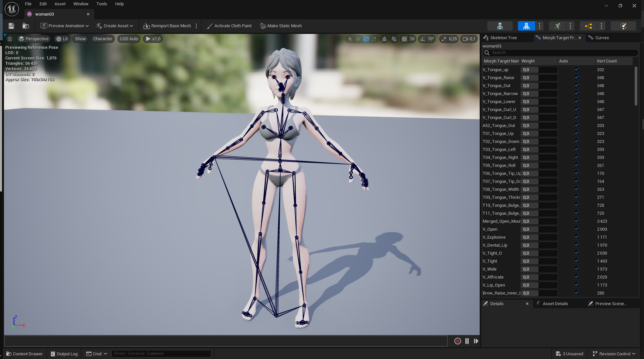The image size is (644, 359).
Task: Switch to Animation editor mode icon
Action: point(558,26)
